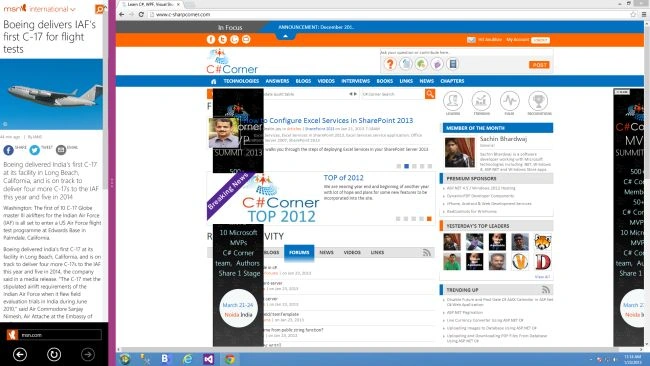Click the red D leader avatar
650x366 pixels.
[543, 262]
